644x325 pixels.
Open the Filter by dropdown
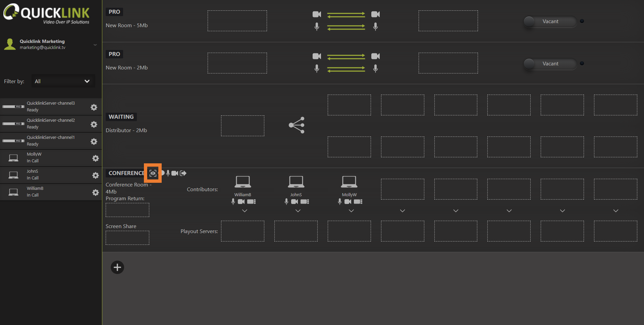63,81
